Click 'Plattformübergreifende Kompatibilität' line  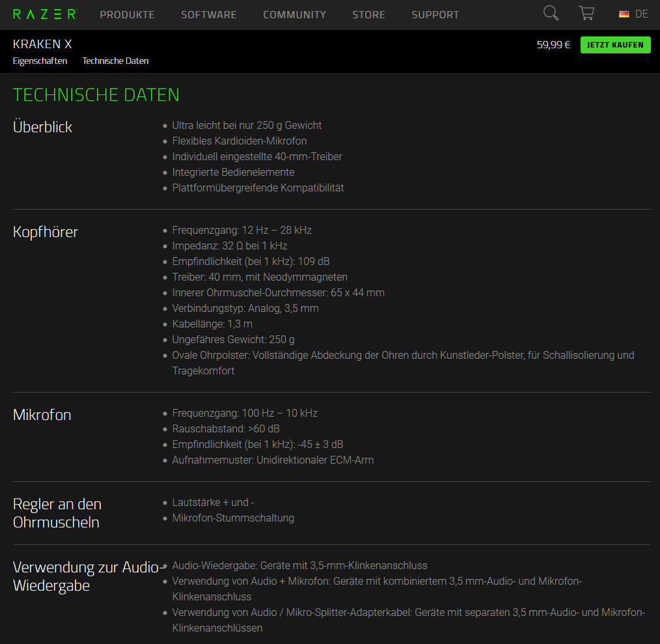point(258,188)
